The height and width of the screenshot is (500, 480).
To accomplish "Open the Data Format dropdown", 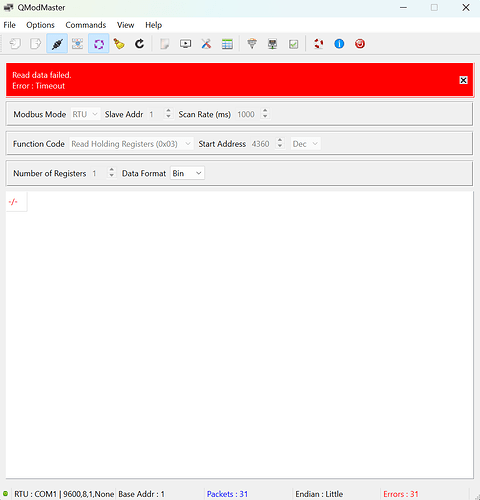I will click(x=187, y=173).
